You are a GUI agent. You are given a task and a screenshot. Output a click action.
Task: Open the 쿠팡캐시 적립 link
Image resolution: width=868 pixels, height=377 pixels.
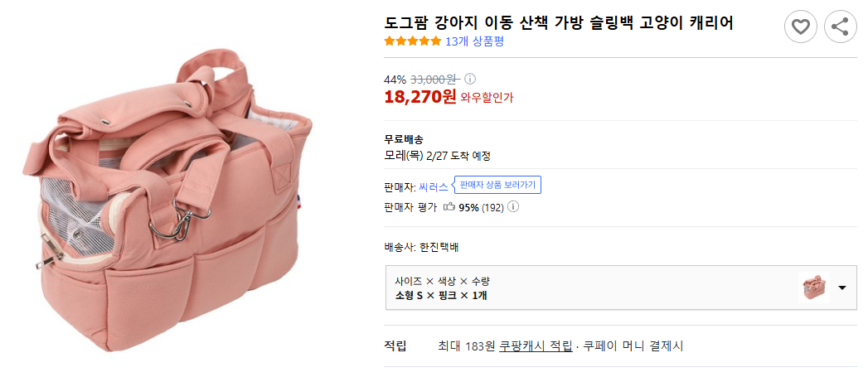(x=536, y=346)
